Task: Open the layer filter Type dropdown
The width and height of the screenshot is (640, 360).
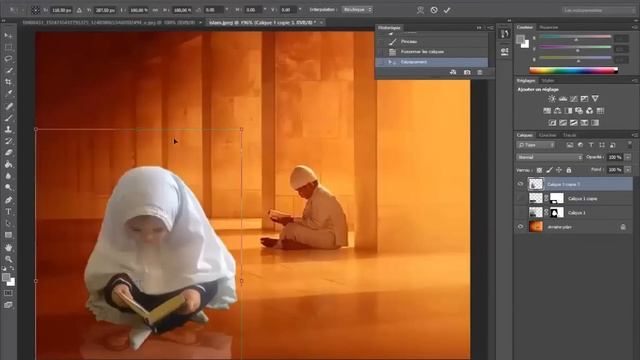Action: pos(536,145)
